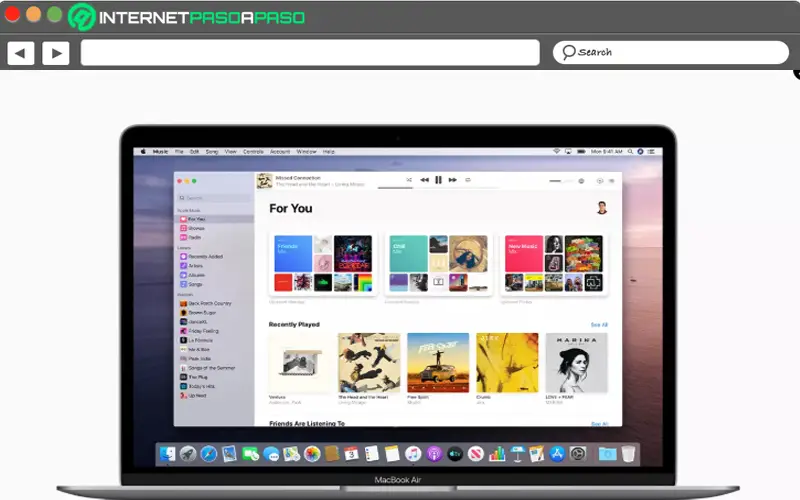Screen dimensions: 800x500
Task: Select Browse in the sidebar
Action: click(192, 228)
